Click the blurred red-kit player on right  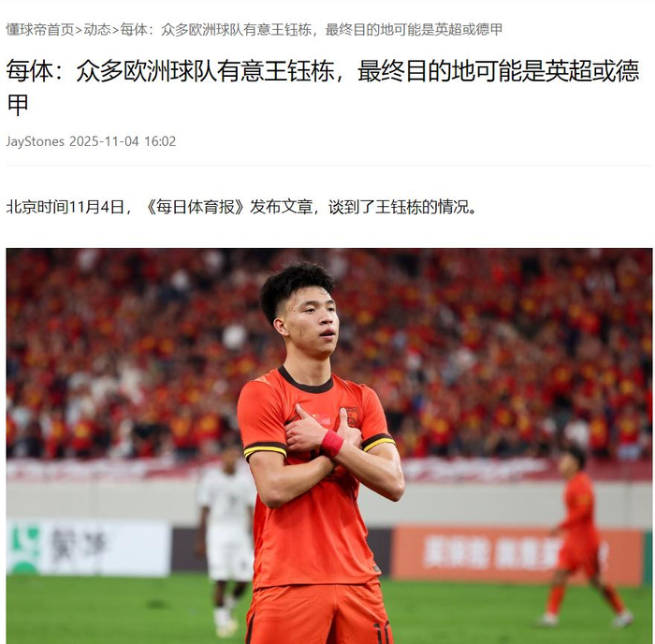tap(584, 538)
